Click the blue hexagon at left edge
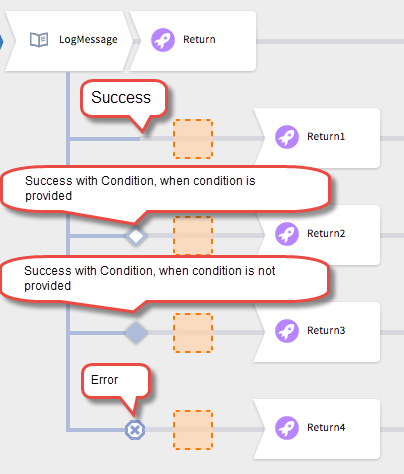Image resolution: width=404 pixels, height=474 pixels. click(1, 42)
